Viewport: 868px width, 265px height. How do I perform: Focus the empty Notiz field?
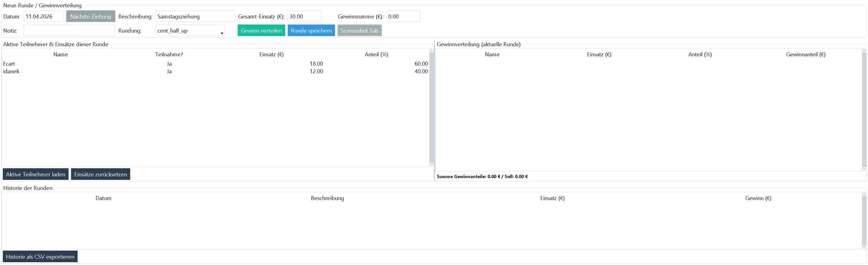69,31
